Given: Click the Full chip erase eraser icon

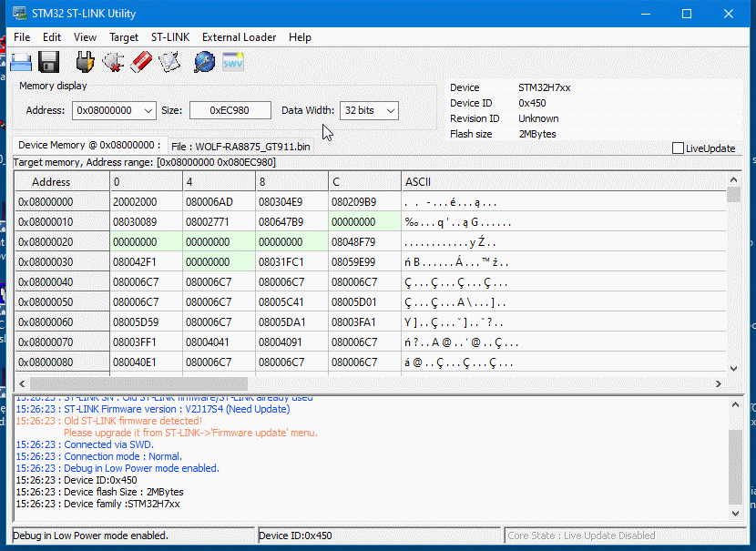Looking at the screenshot, I should point(141,62).
